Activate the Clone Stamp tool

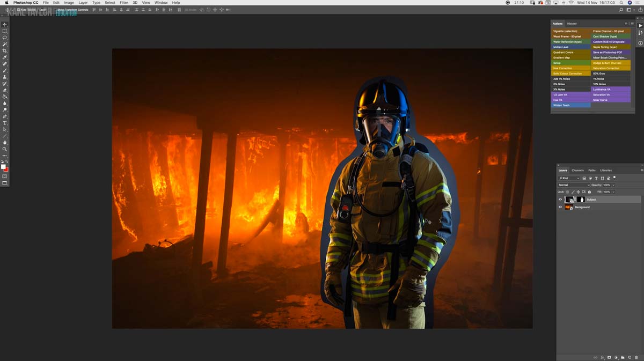[4, 77]
